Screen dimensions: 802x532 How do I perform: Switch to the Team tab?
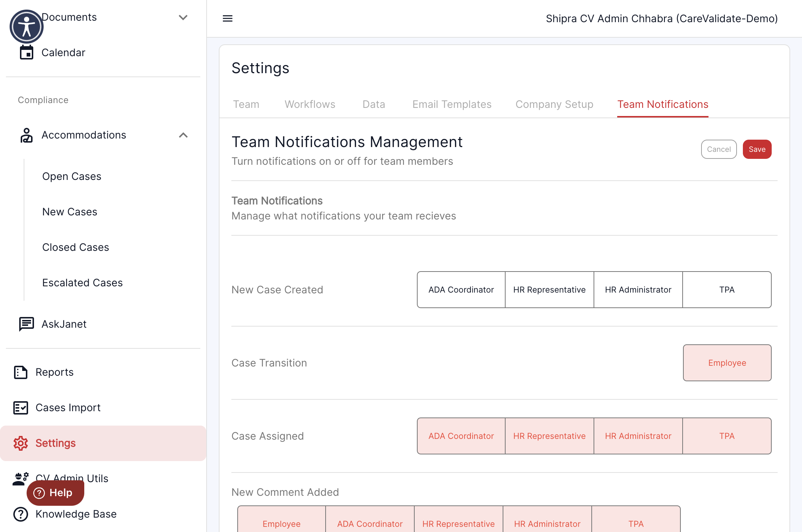click(246, 105)
